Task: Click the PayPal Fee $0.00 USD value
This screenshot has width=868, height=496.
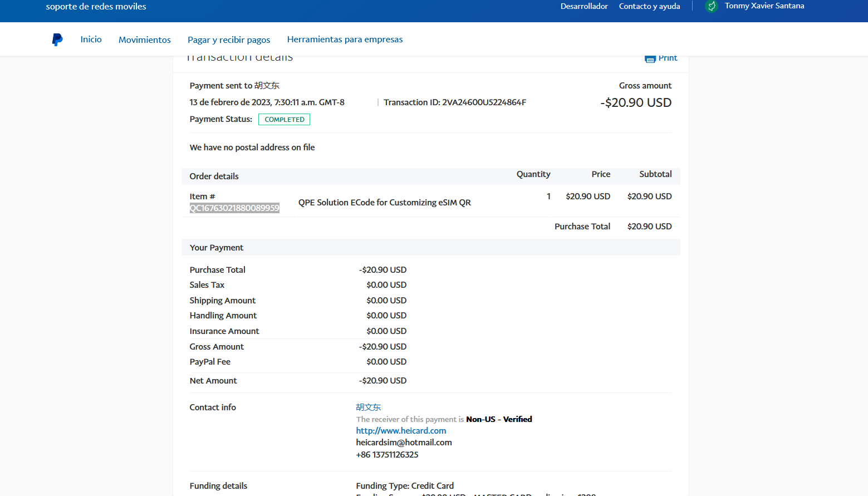Action: (386, 362)
